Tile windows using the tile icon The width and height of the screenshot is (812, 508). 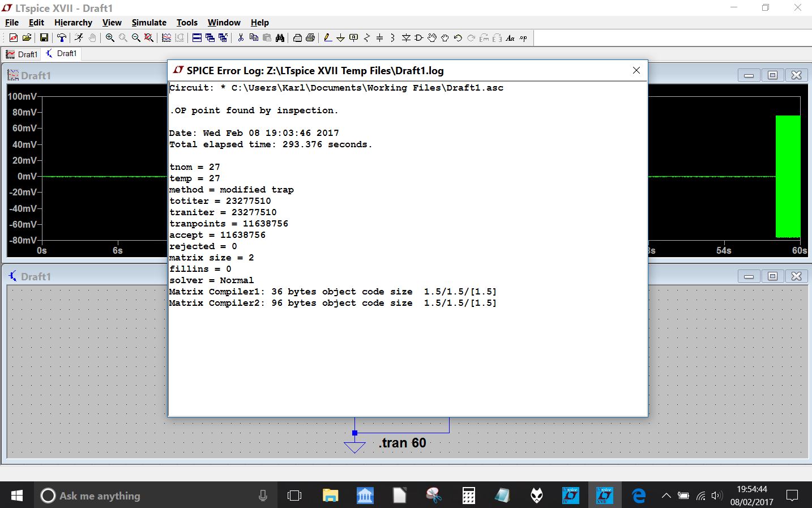coord(197,38)
